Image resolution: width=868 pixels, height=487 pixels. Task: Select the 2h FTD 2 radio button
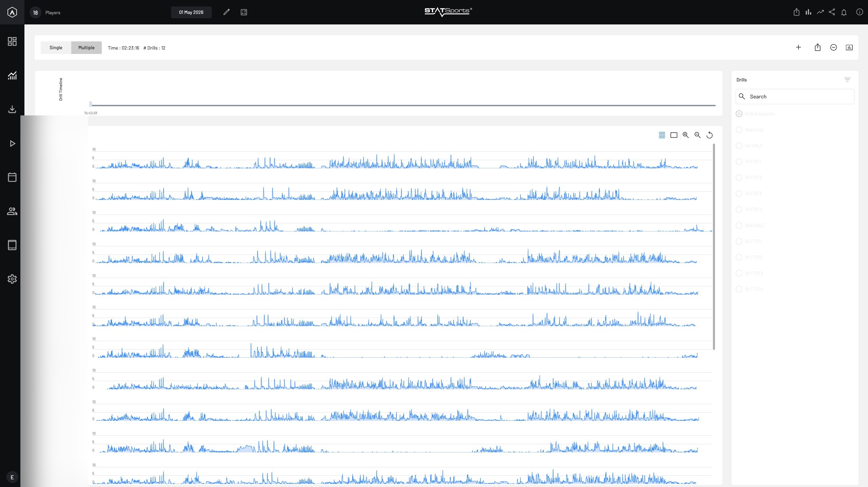tap(739, 257)
